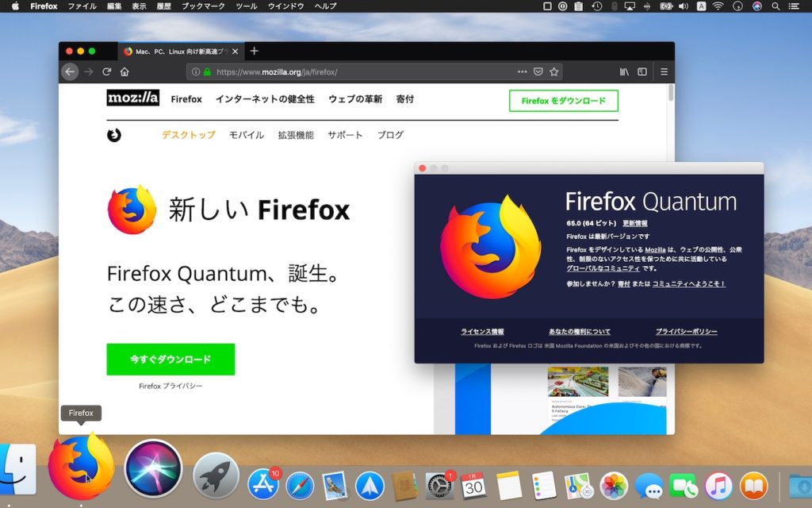Open Calendar icon in the Dock
Screen dimensions: 812x508
(473, 487)
